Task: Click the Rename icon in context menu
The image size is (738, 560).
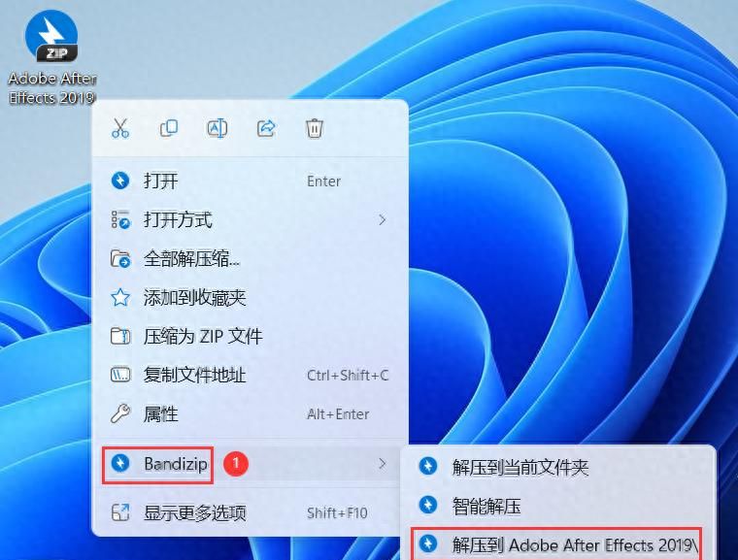Action: point(217,128)
